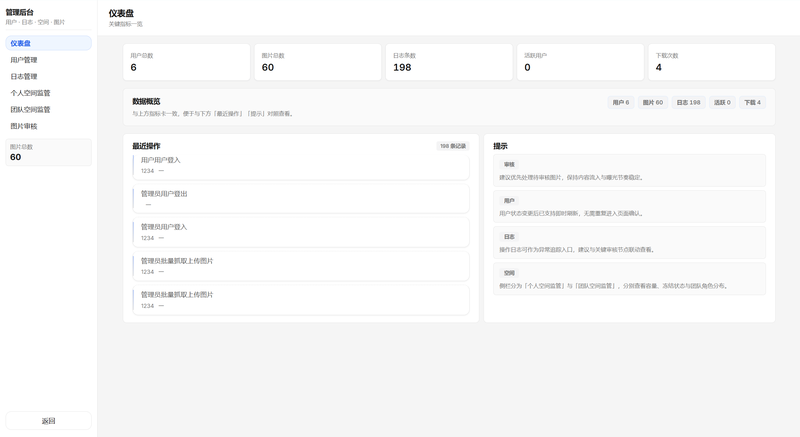Click the 下载 4 chip in 数据概览
The height and width of the screenshot is (437, 800).
click(x=753, y=102)
